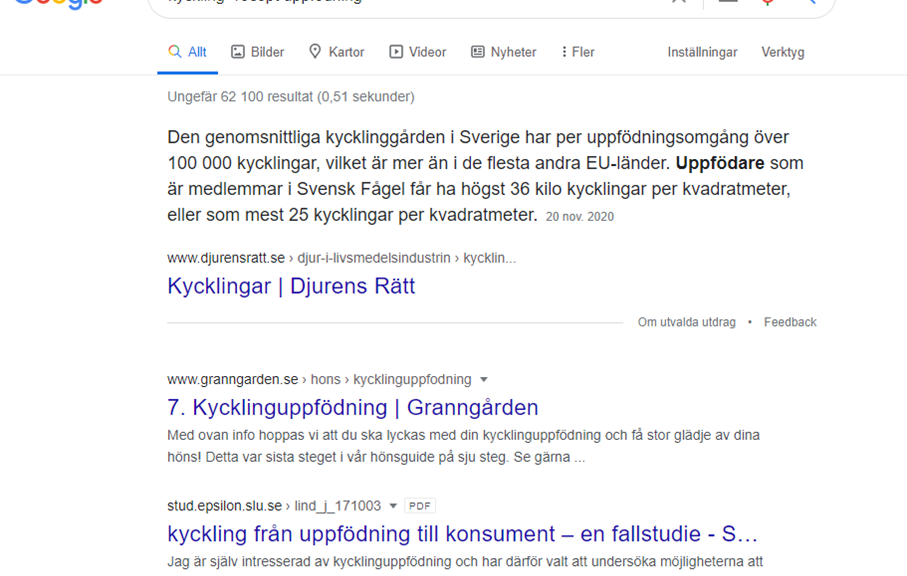The width and height of the screenshot is (907, 576).
Task: Switch to the Nyheter tab
Action: [503, 52]
